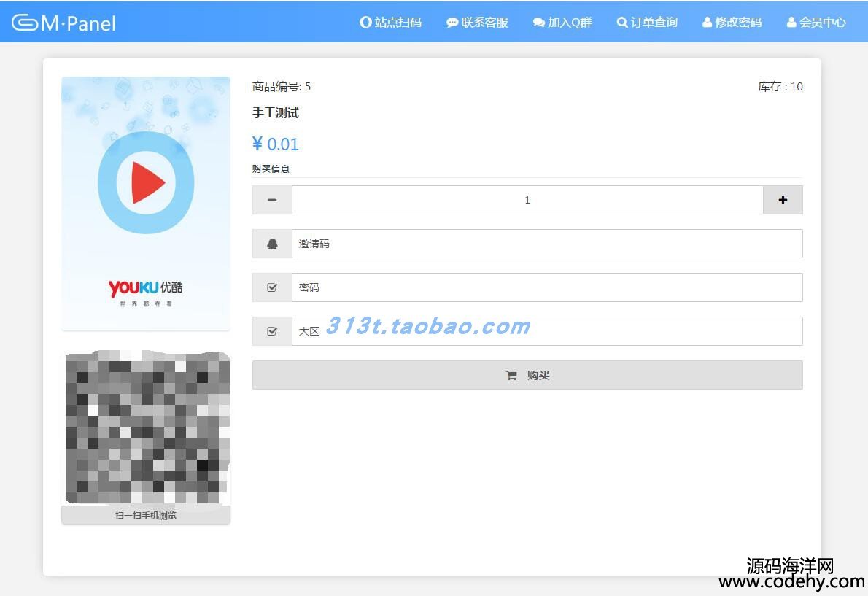Open 站点扫码 in the top navigation
The width and height of the screenshot is (868, 596).
[391, 23]
